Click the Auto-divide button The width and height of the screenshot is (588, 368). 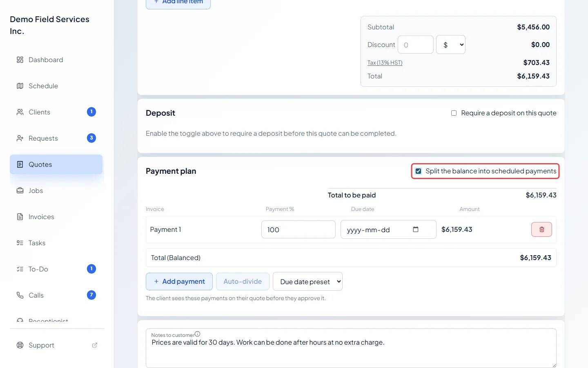tap(243, 281)
